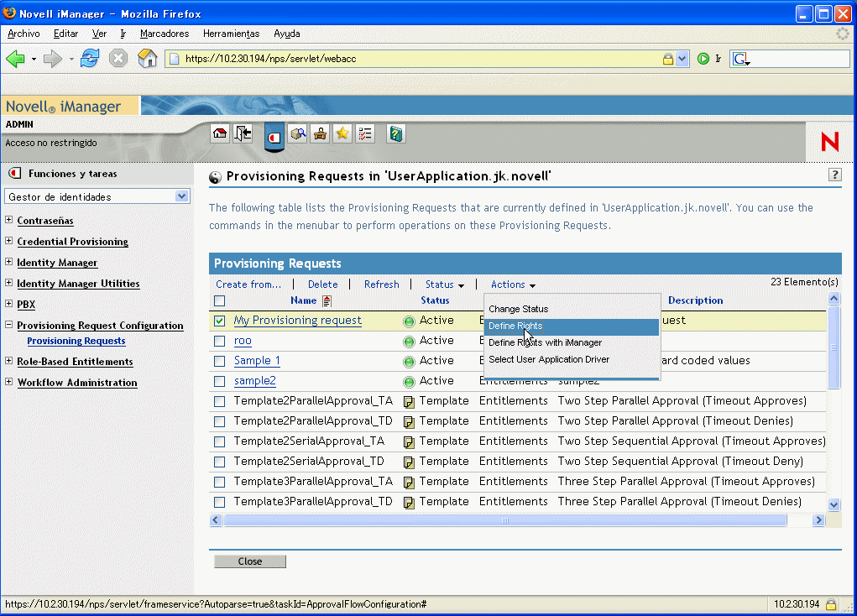Check the Template2ParallelApproval_TD checkbox
Viewport: 857px width, 616px height.
(220, 422)
